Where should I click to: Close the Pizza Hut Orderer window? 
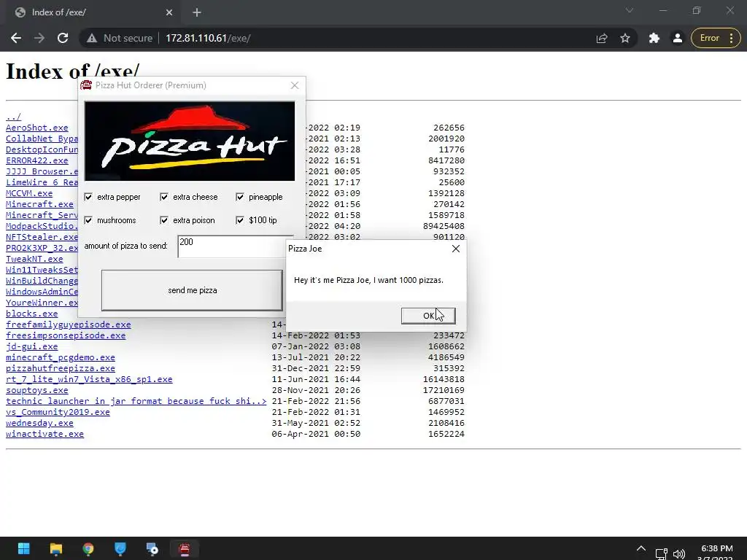295,85
